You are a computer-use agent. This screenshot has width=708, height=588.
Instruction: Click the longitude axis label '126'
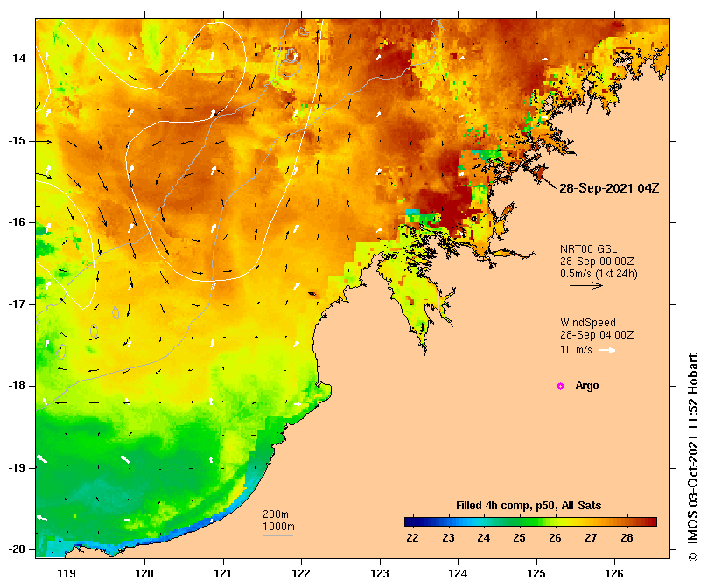614,573
